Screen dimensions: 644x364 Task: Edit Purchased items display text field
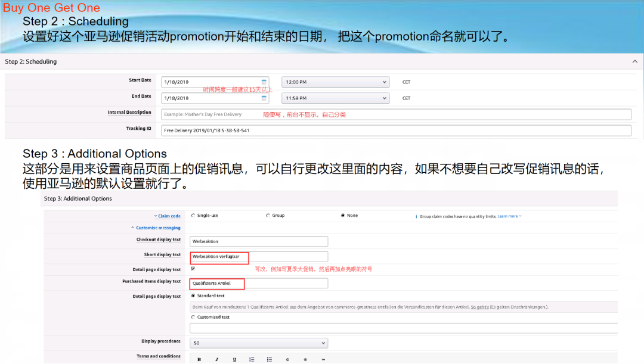pyautogui.click(x=259, y=283)
